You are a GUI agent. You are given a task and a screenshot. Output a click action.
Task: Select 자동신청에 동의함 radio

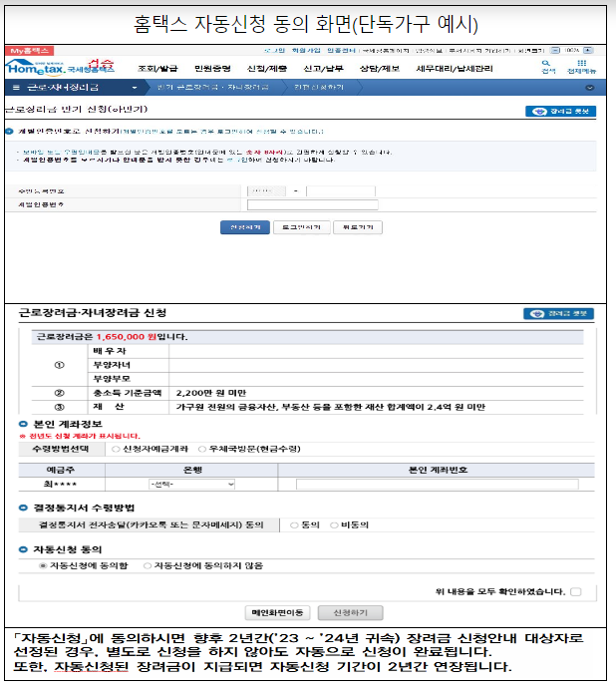pos(43,566)
